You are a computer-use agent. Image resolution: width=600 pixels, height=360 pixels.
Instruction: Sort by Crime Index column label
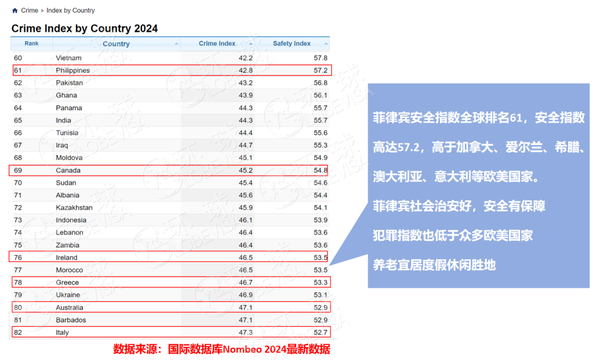(217, 44)
